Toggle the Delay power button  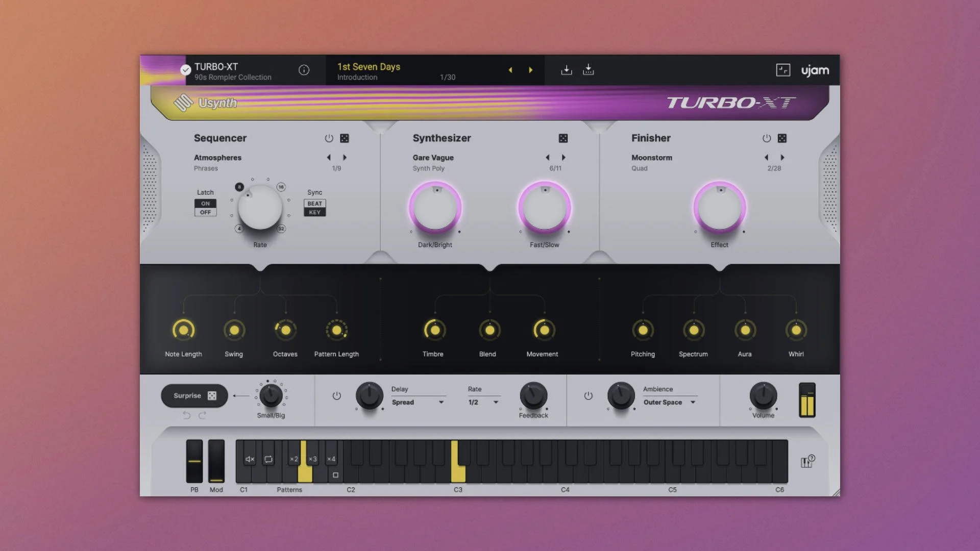[336, 396]
